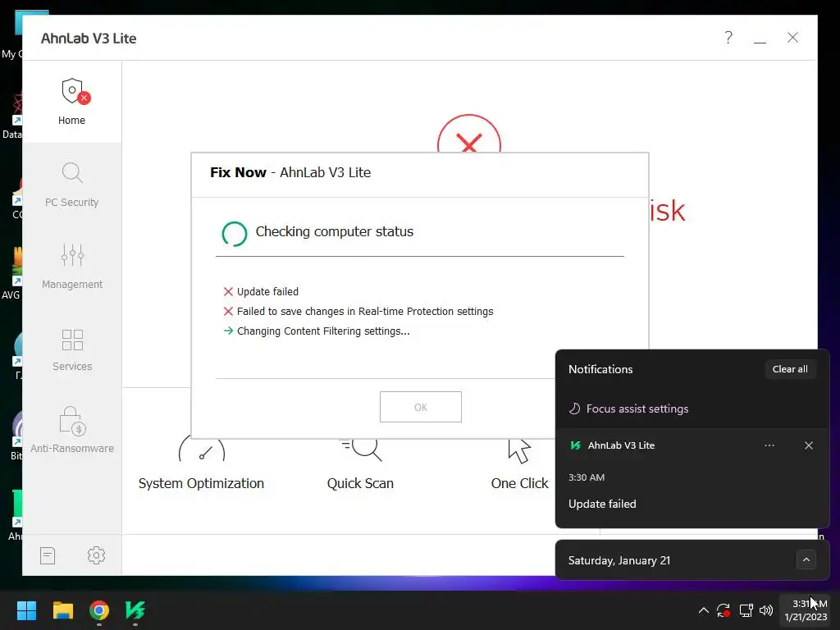Open AhnLab V3 Lite notification options menu
The height and width of the screenshot is (630, 840).
[769, 445]
